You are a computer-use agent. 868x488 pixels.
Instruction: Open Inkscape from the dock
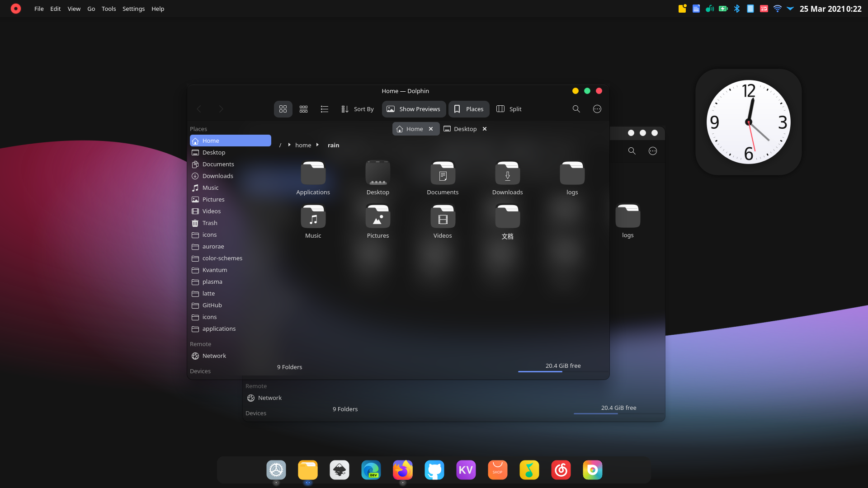click(x=339, y=470)
